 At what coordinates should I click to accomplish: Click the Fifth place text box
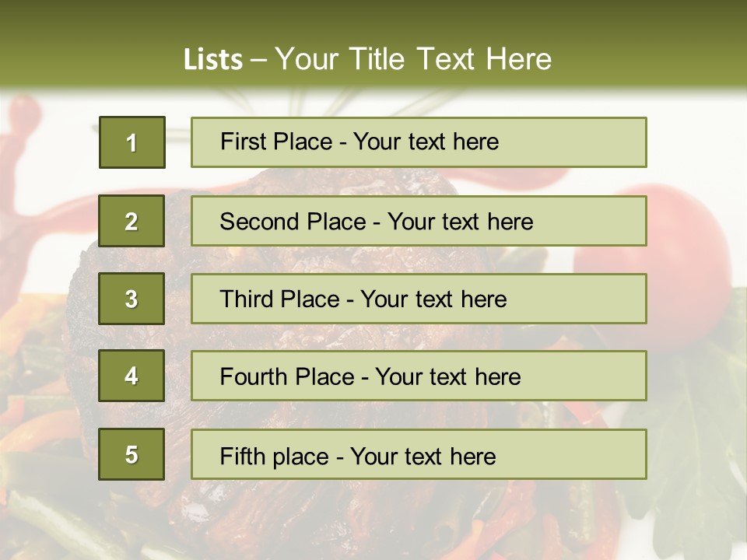[x=419, y=454]
